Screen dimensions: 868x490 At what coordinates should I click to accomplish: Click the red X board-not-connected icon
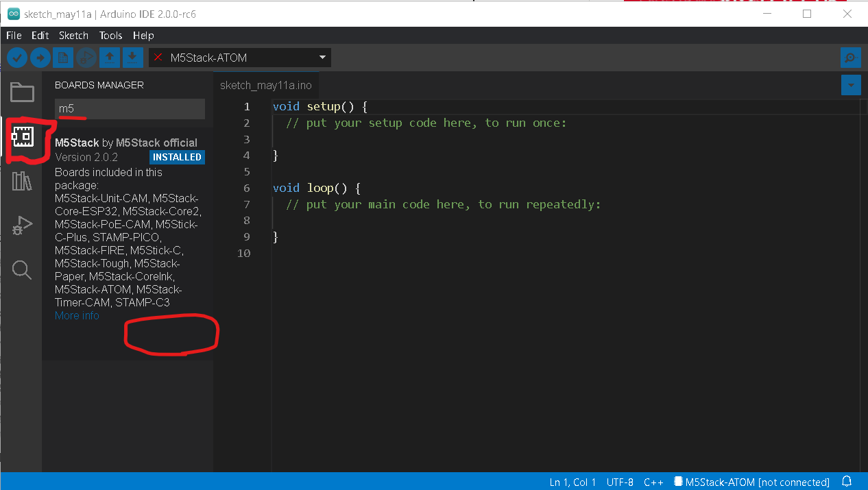coord(158,58)
